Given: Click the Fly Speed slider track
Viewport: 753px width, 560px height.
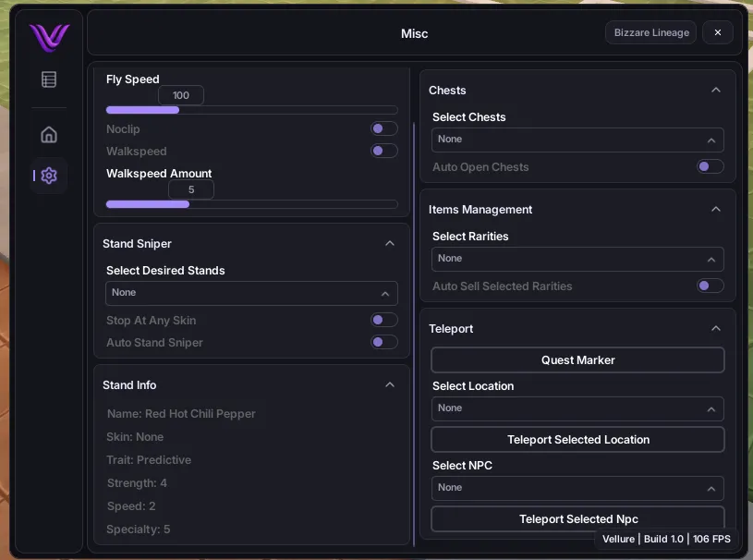Looking at the screenshot, I should click(x=251, y=110).
